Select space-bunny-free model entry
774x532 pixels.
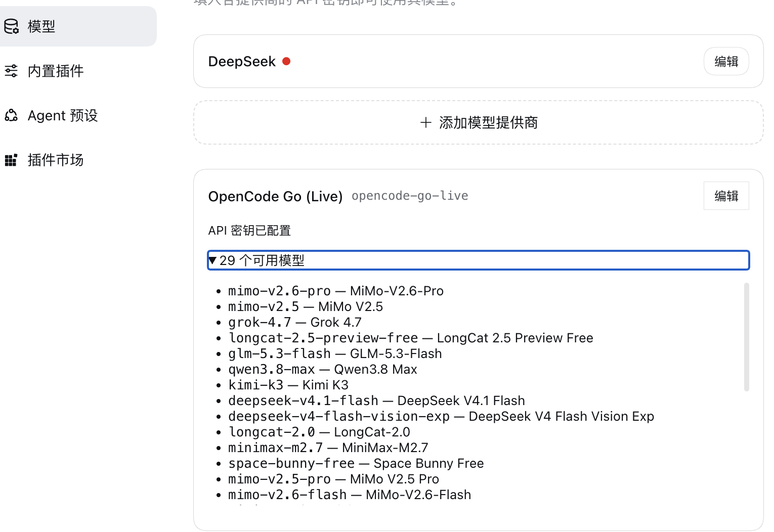[356, 463]
